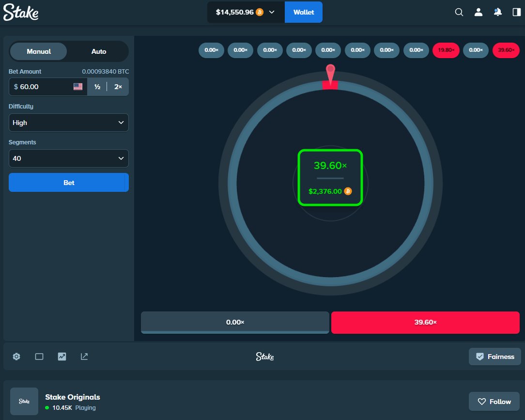Open the Segments dropdown set to 40

pyautogui.click(x=69, y=158)
